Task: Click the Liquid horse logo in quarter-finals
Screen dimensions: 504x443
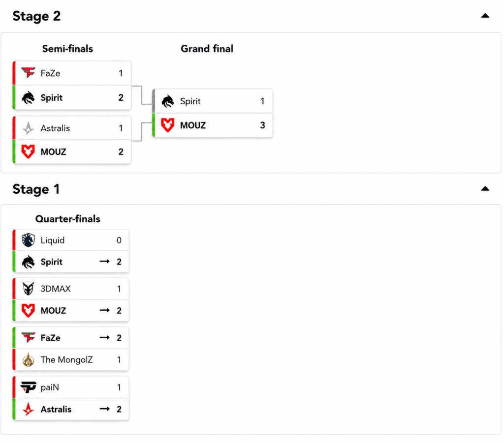Action: [28, 240]
